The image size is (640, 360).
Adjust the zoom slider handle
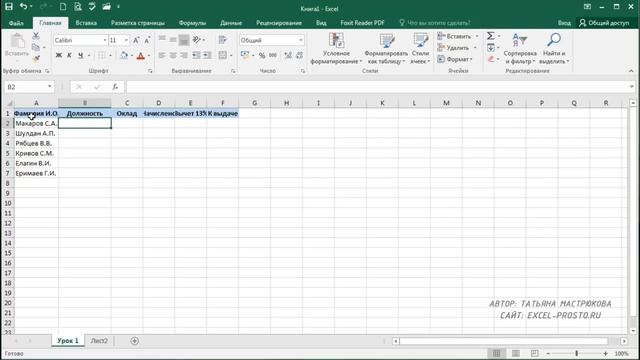pyautogui.click(x=577, y=353)
